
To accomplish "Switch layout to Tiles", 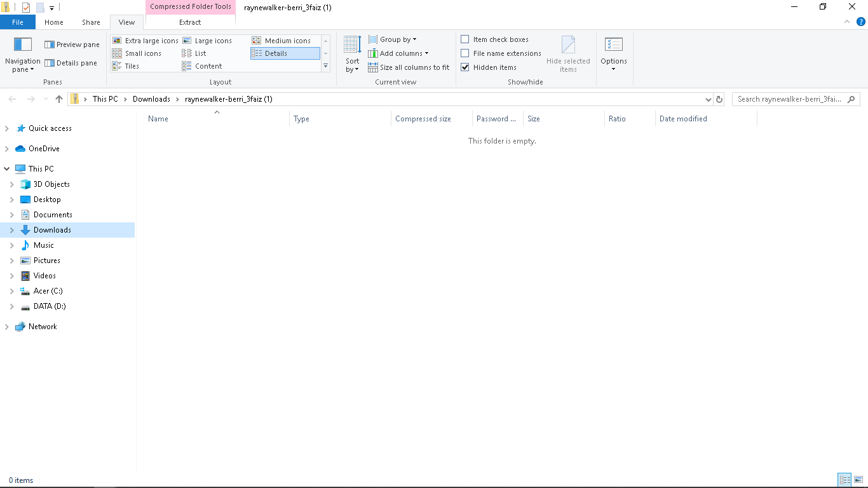I will [126, 66].
